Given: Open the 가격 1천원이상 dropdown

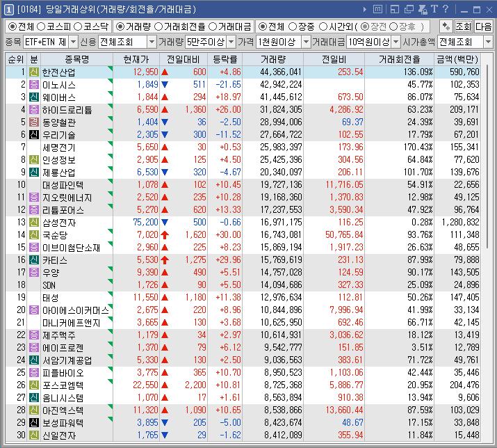Looking at the screenshot, I should tap(306, 42).
